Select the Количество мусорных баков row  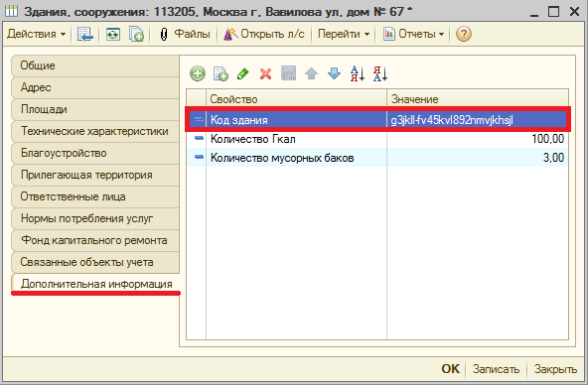(377, 158)
